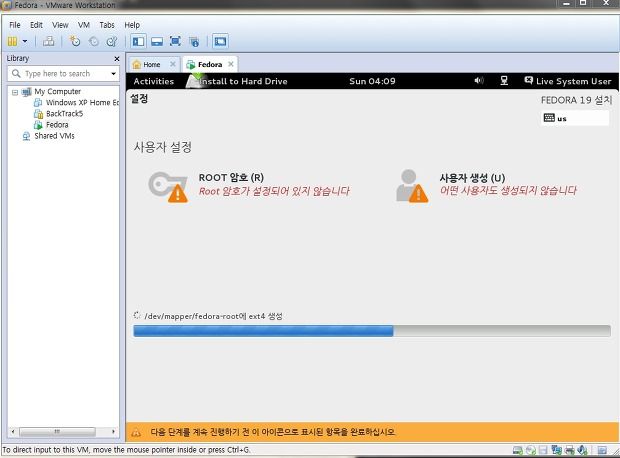620x458 pixels.
Task: Open the Edit menu
Action: (36, 25)
